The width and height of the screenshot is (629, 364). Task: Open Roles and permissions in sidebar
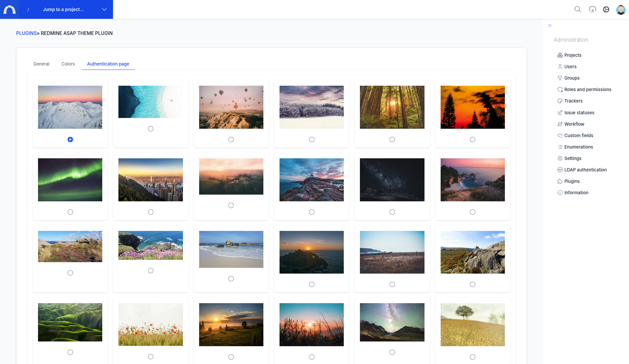588,89
